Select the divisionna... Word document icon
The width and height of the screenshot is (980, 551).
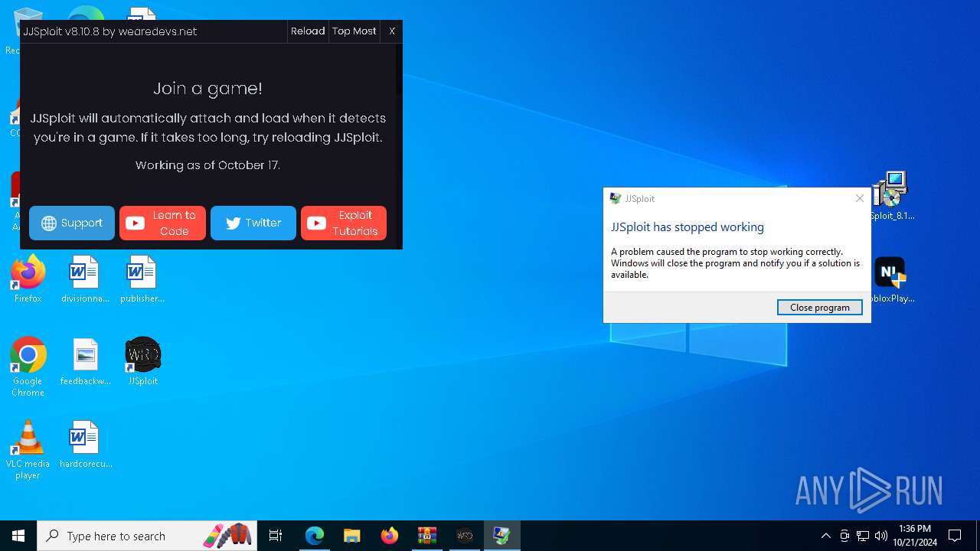(85, 280)
